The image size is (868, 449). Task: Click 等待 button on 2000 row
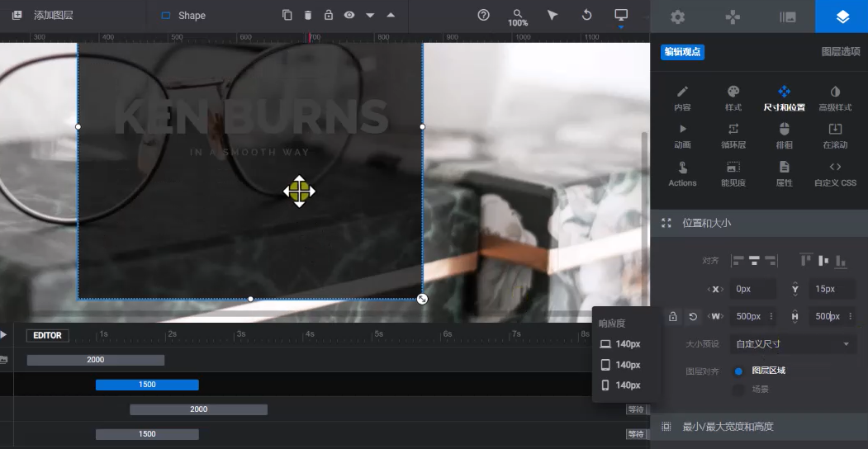pyautogui.click(x=636, y=409)
